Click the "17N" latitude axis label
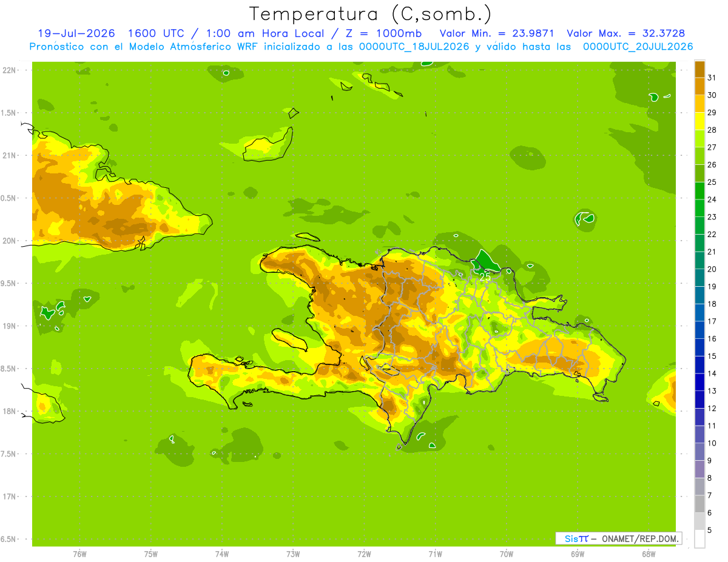Image resolution: width=728 pixels, height=562 pixels. [x=9, y=497]
